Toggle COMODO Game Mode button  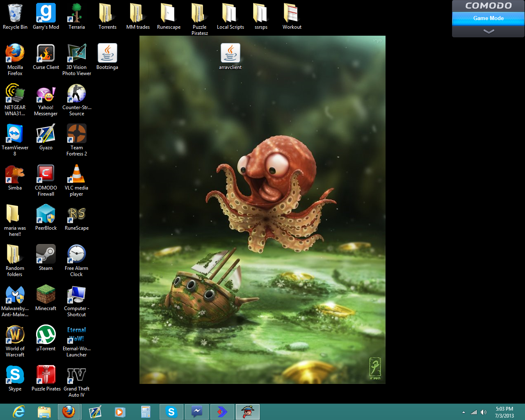pos(488,18)
